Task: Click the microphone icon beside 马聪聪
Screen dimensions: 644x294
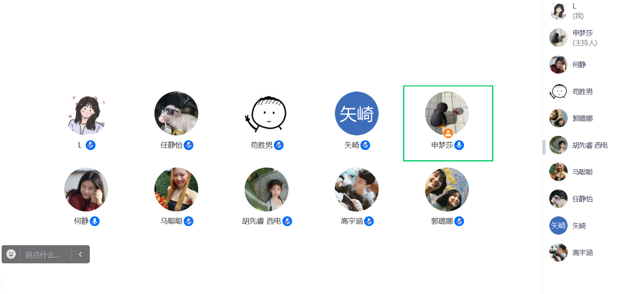Action: pyautogui.click(x=189, y=221)
